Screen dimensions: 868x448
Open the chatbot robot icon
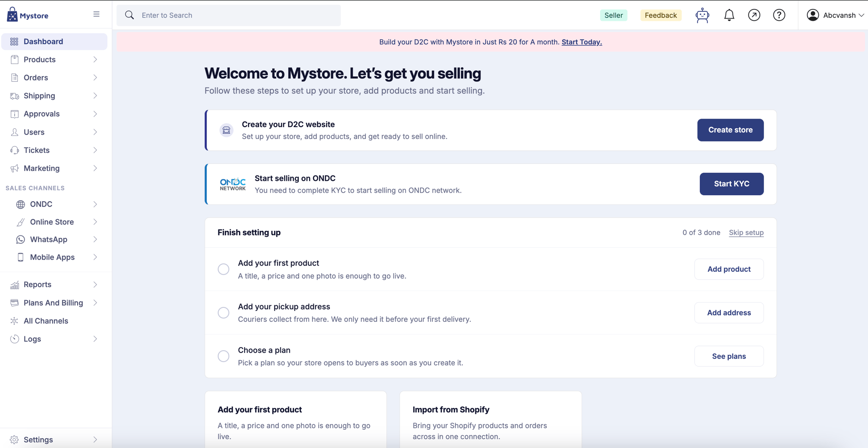[702, 15]
